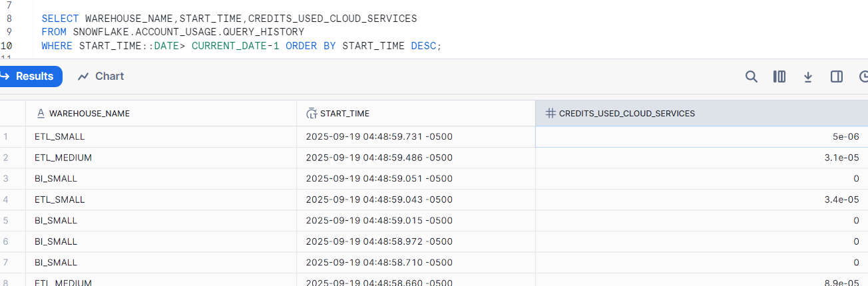The width and height of the screenshot is (868, 286).
Task: Select the CREDITS_USED_CLOUD_SERVICES column header
Action: point(702,113)
